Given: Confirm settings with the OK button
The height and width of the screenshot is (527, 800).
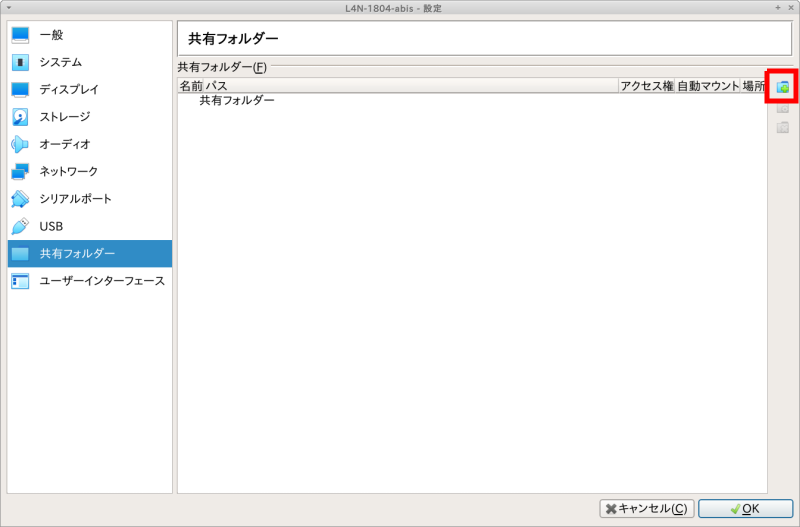Looking at the screenshot, I should (745, 509).
